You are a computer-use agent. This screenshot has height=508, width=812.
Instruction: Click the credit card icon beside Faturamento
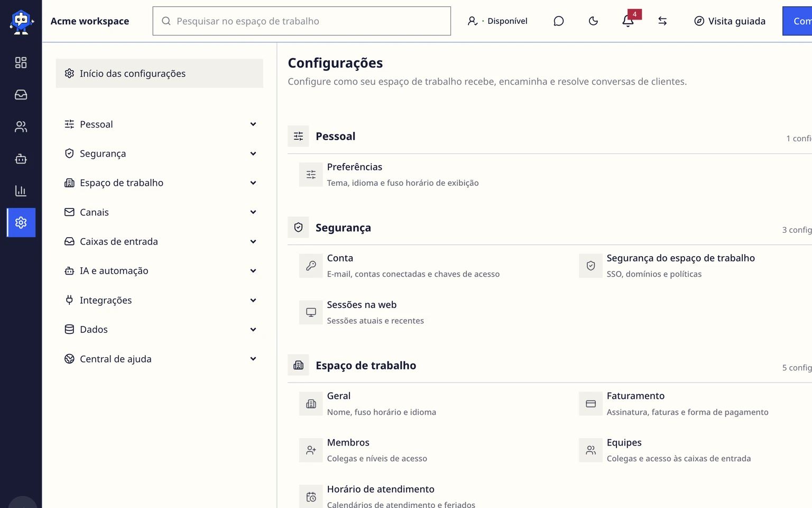[590, 404]
